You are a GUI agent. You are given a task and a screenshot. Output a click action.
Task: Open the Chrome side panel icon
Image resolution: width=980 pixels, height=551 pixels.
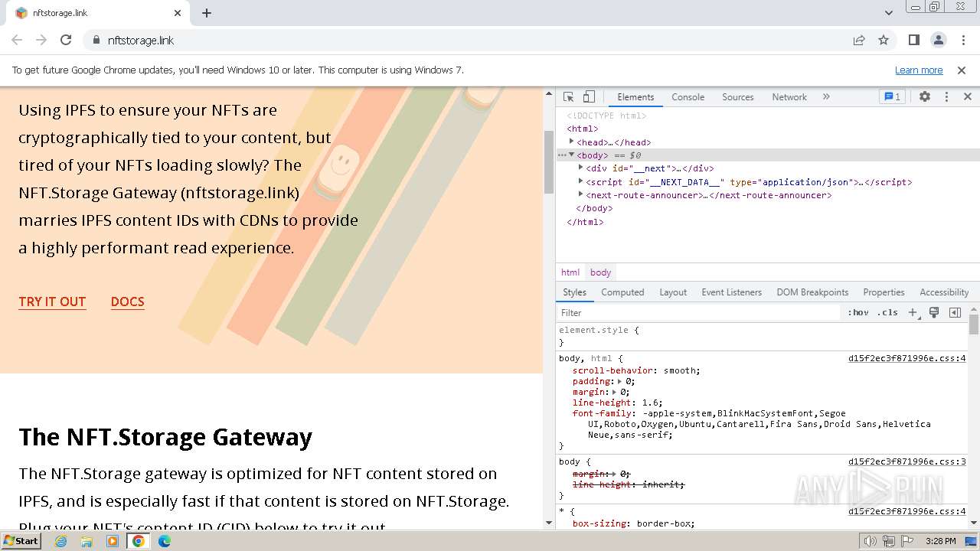coord(913,40)
